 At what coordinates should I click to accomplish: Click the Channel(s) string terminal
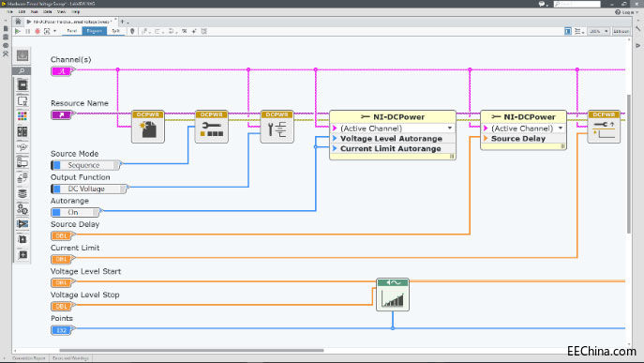pos(63,71)
